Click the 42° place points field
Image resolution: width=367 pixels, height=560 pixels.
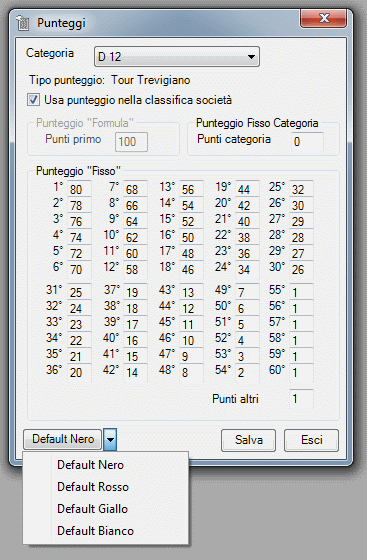(135, 372)
